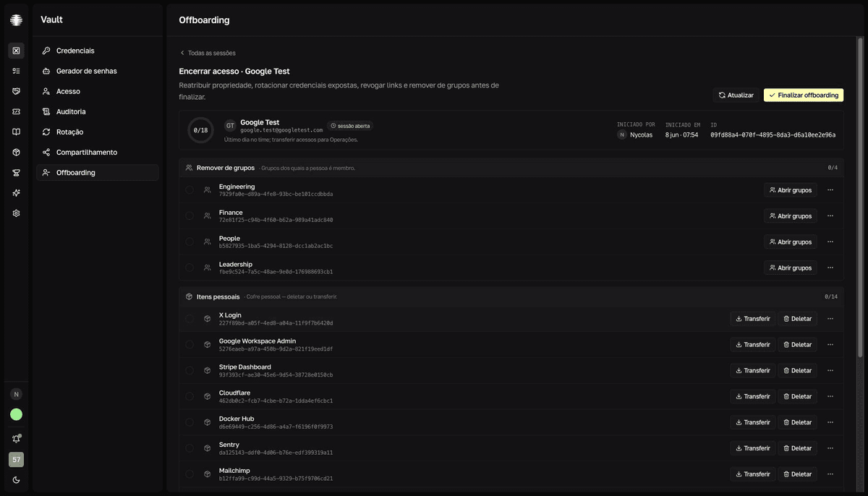Click the Itens pessoais section header
The height and width of the screenshot is (496, 868).
click(x=511, y=296)
